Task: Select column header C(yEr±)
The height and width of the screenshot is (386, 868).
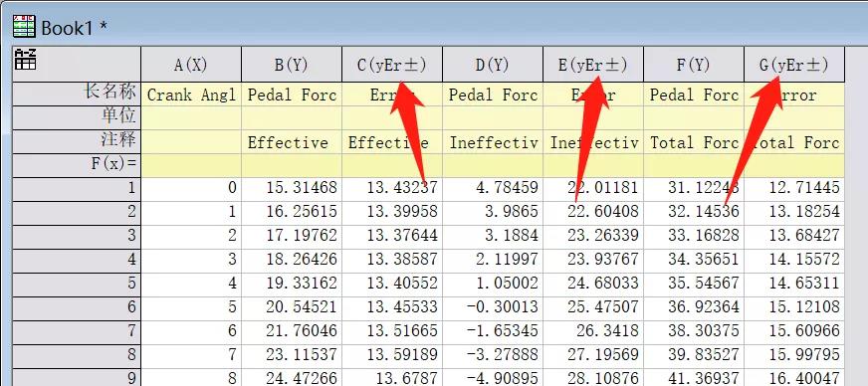Action: point(392,65)
